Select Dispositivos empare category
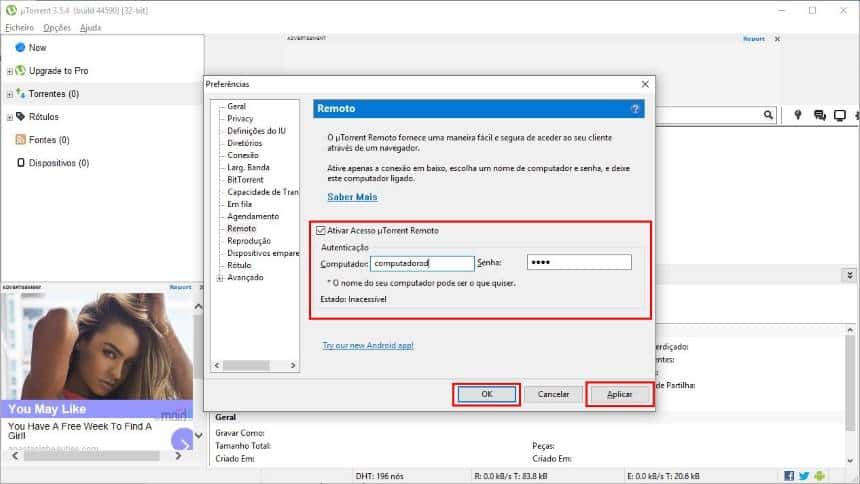Image resolution: width=860 pixels, height=484 pixels. [x=263, y=253]
